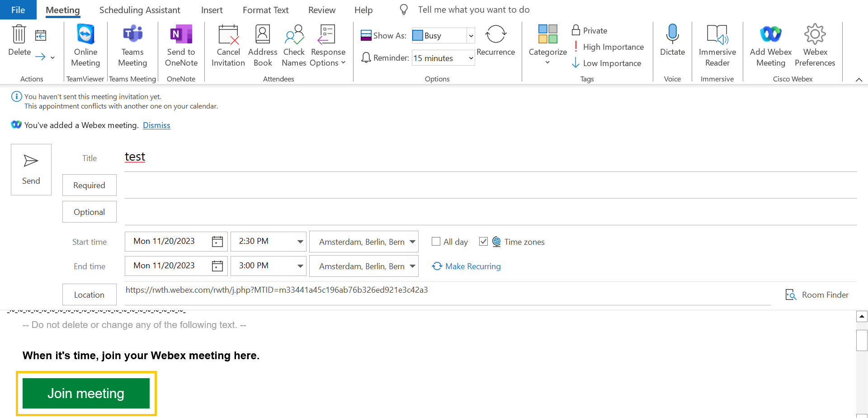Click the Cancel Invitation icon
The image size is (868, 418).
pos(228,35)
